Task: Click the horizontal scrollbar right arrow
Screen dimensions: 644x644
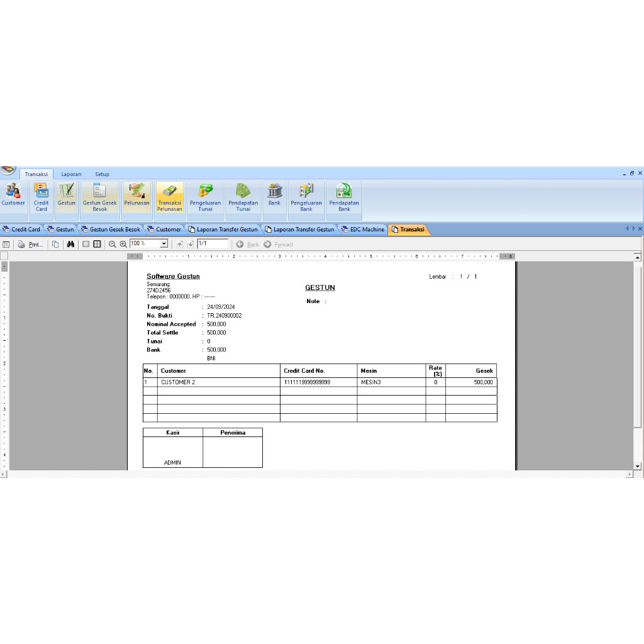Action: pyautogui.click(x=630, y=474)
